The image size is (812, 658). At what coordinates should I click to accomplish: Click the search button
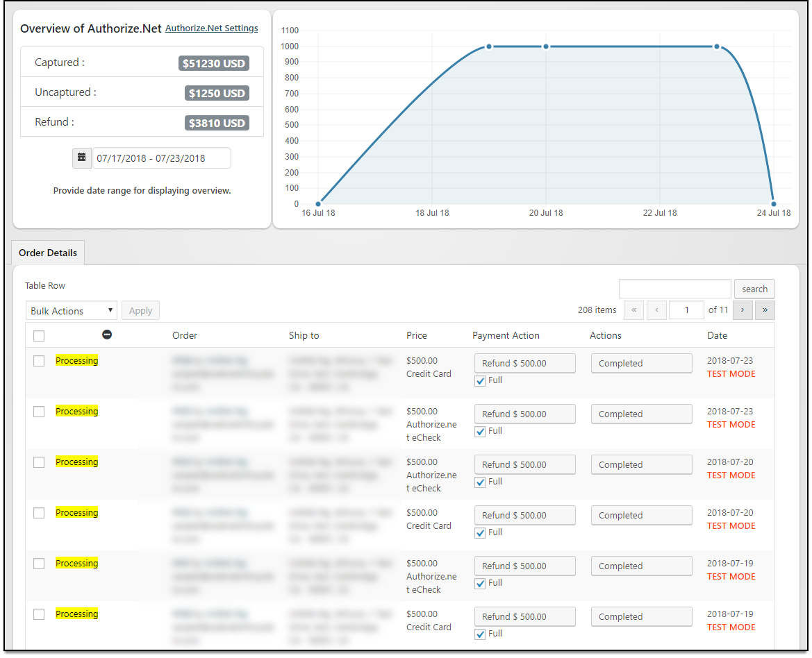tap(754, 289)
